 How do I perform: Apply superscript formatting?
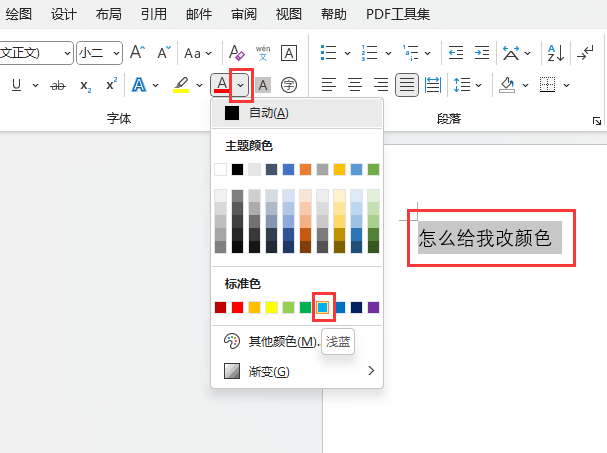click(111, 85)
